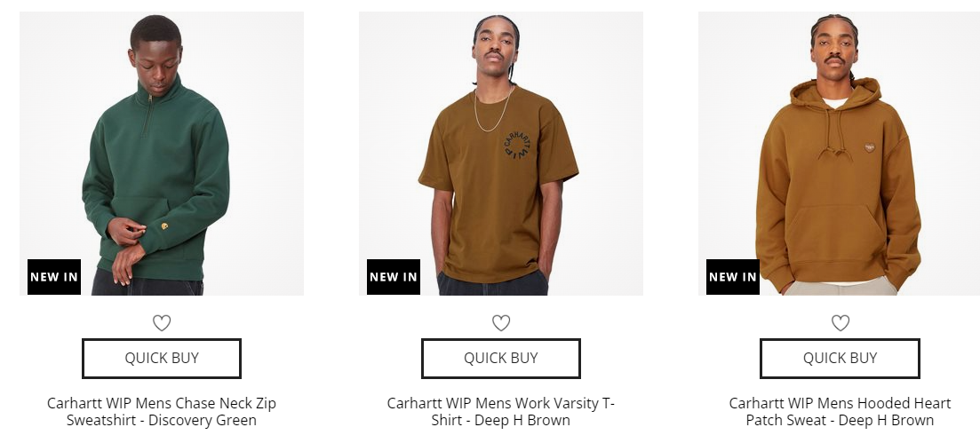The height and width of the screenshot is (443, 980).
Task: Open the Chase Neck Zip Sweatshirt Discovery Green title link
Action: (162, 412)
